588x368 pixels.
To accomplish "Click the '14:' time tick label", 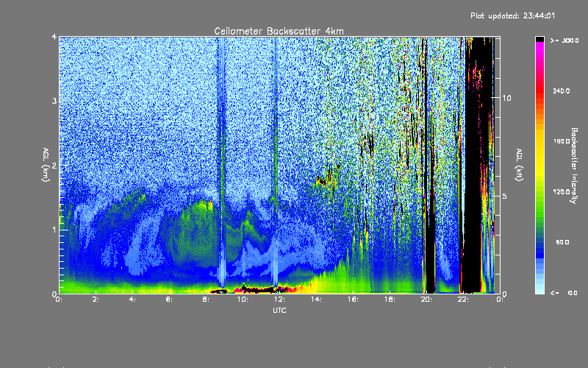I will click(x=316, y=300).
